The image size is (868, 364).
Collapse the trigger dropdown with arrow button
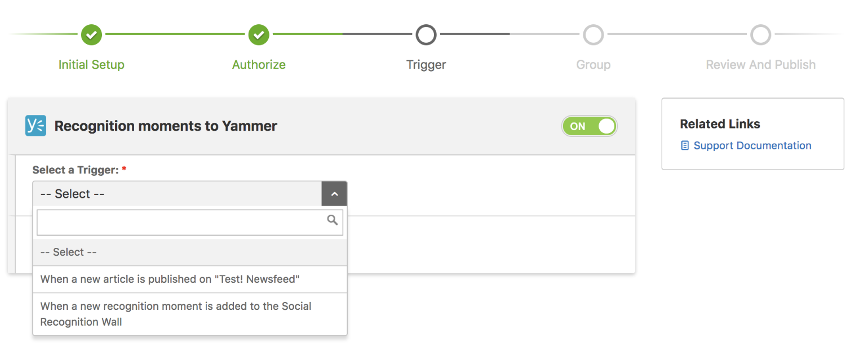[334, 194]
